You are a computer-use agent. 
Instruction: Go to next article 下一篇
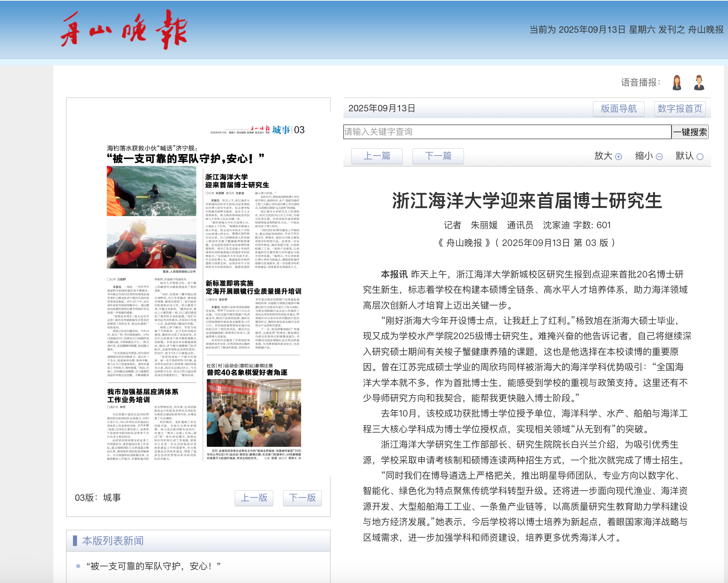(x=438, y=156)
